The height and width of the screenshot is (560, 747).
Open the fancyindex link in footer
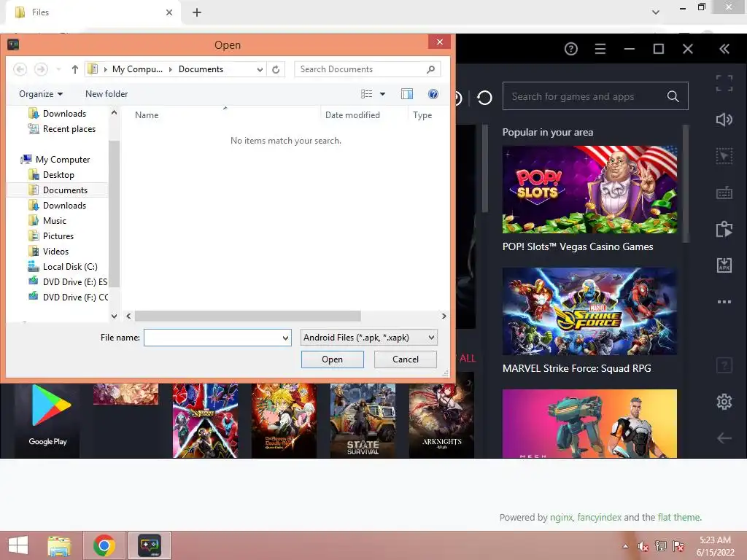pos(600,517)
